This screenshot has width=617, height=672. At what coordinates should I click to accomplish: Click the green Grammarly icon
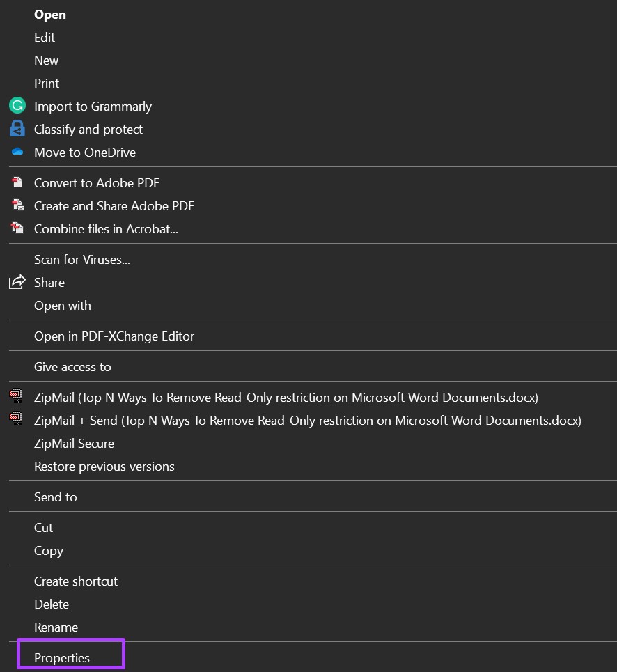coord(17,105)
